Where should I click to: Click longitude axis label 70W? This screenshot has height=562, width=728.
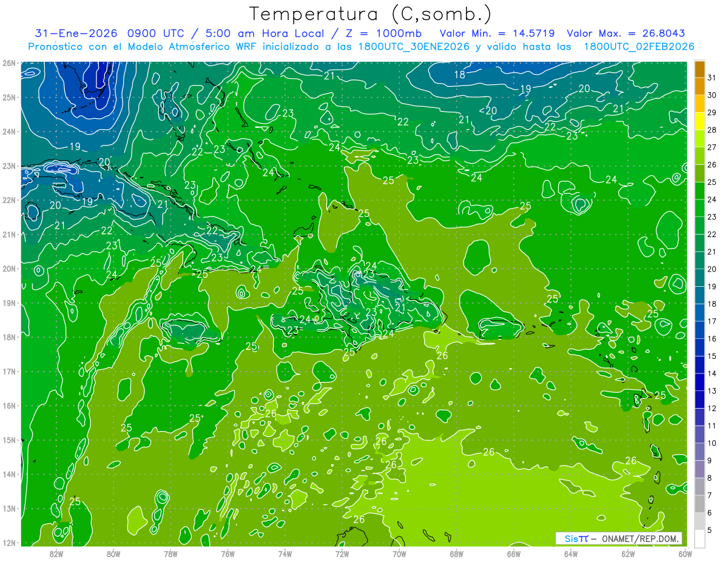click(x=399, y=554)
